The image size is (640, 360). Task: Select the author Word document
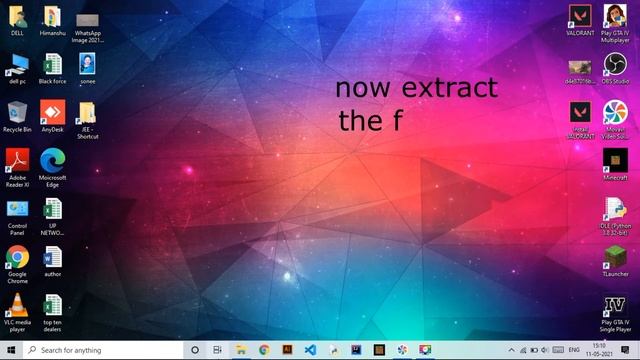point(52,262)
